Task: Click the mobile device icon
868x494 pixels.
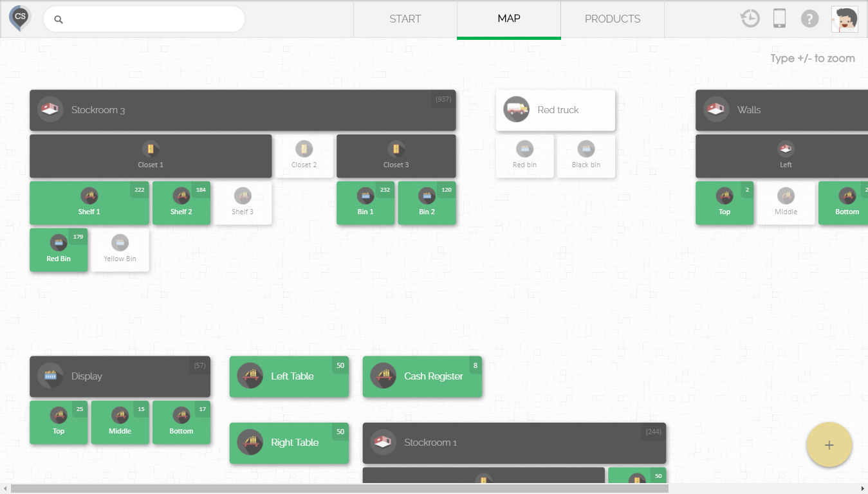Action: tap(779, 19)
